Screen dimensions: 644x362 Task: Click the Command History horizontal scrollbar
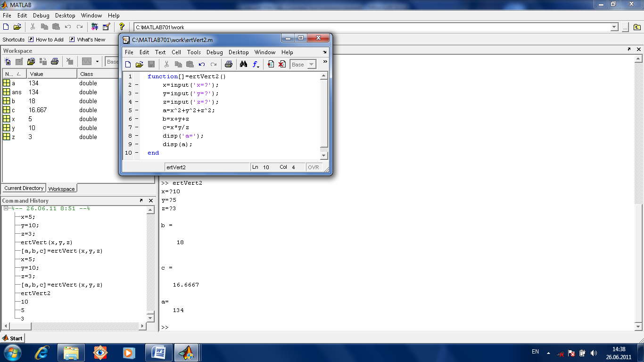coord(74,326)
